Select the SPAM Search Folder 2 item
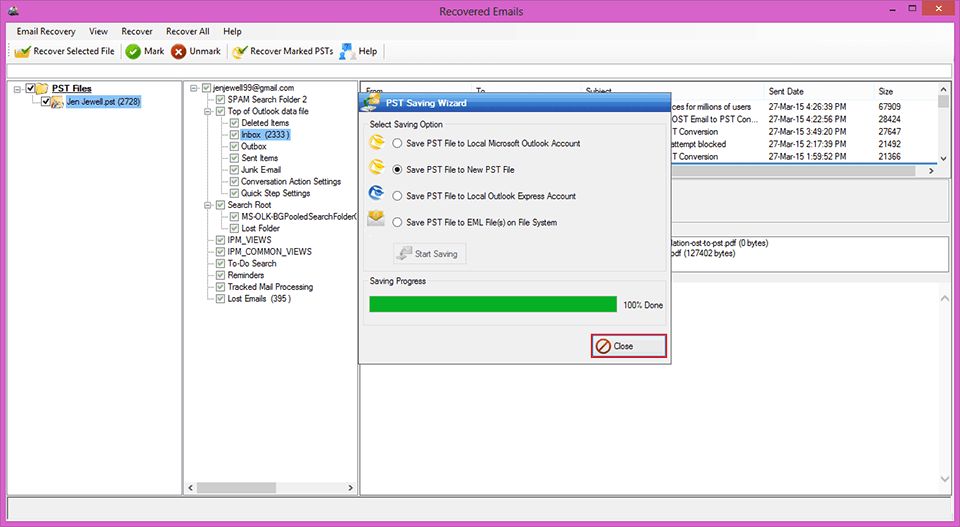The height and width of the screenshot is (527, 960). point(267,99)
